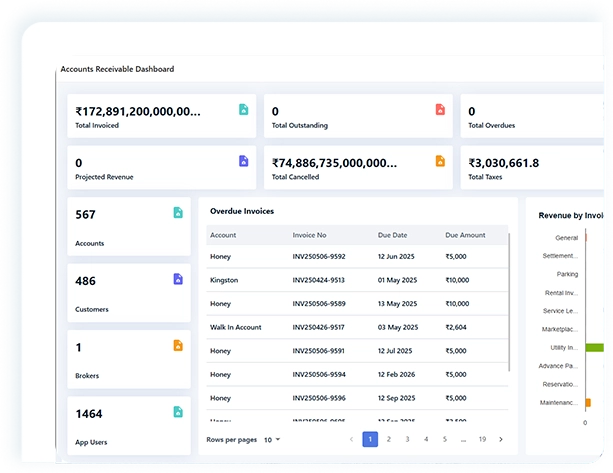The image size is (613, 473).
Task: Select page 2 in pagination
Action: tap(388, 439)
